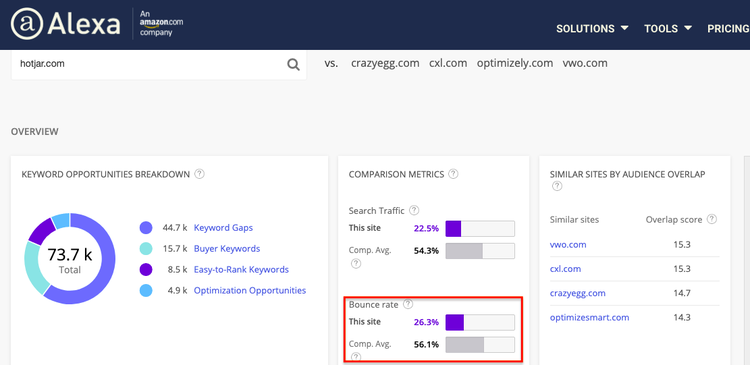This screenshot has width=750, height=365.
Task: Click the 44.7 k keyword count
Action: [175, 228]
